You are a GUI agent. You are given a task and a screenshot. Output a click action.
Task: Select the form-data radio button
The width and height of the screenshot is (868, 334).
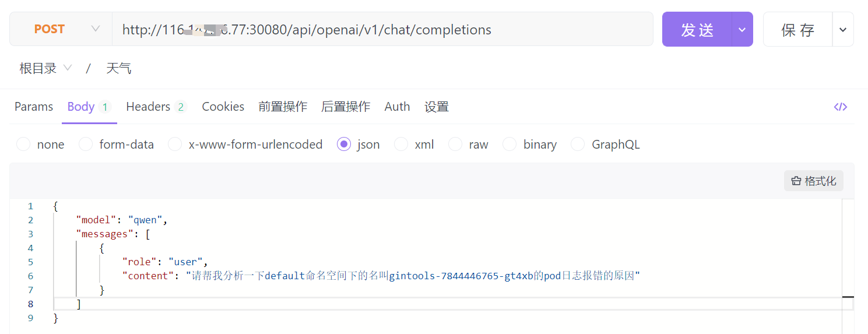point(86,145)
